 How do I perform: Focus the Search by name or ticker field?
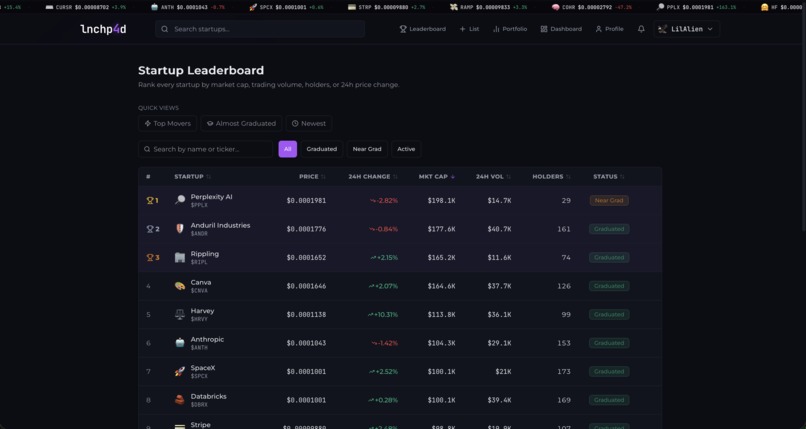(x=206, y=149)
